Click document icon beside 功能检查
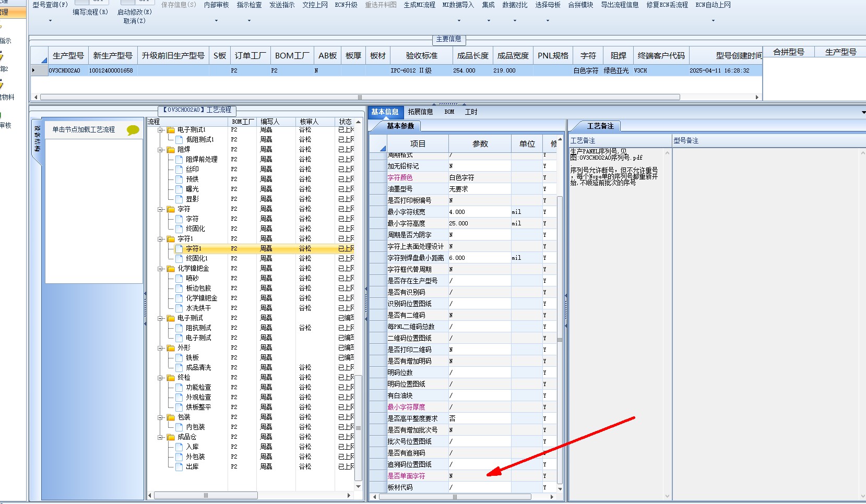This screenshot has width=866, height=504. pos(179,388)
